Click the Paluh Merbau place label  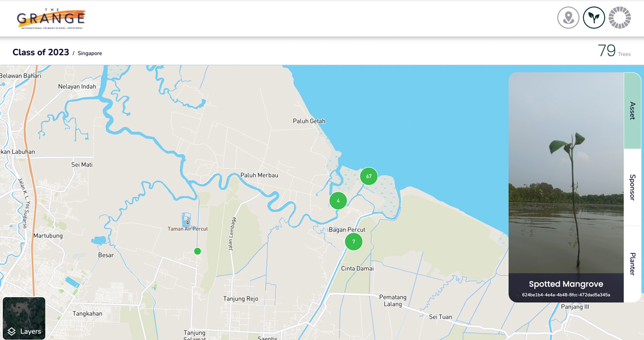click(x=259, y=175)
